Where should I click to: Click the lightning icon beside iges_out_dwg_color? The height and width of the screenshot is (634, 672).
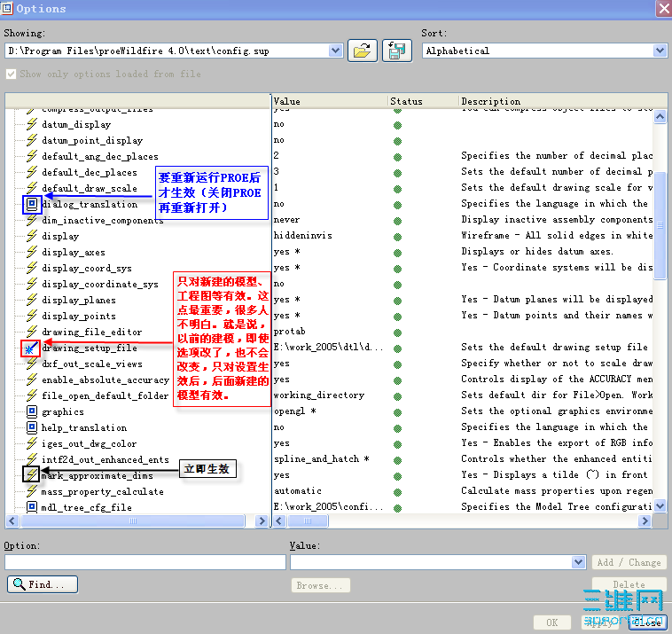[32, 443]
